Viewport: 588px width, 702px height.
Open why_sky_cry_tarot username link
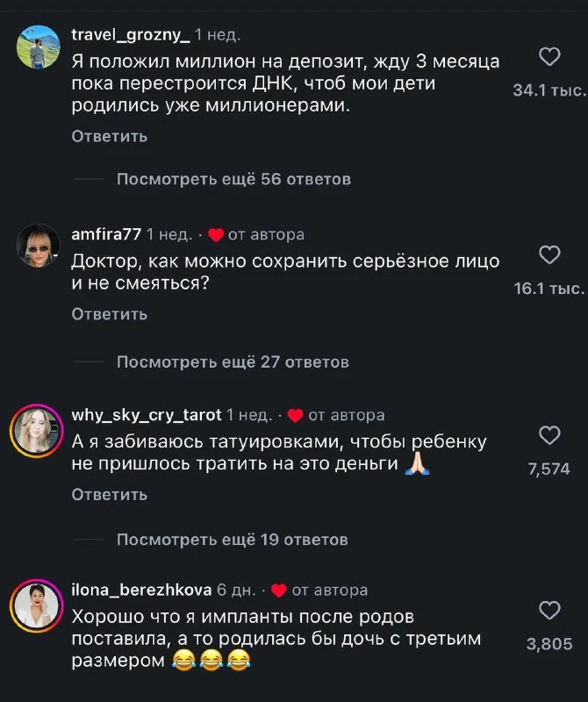click(x=146, y=415)
